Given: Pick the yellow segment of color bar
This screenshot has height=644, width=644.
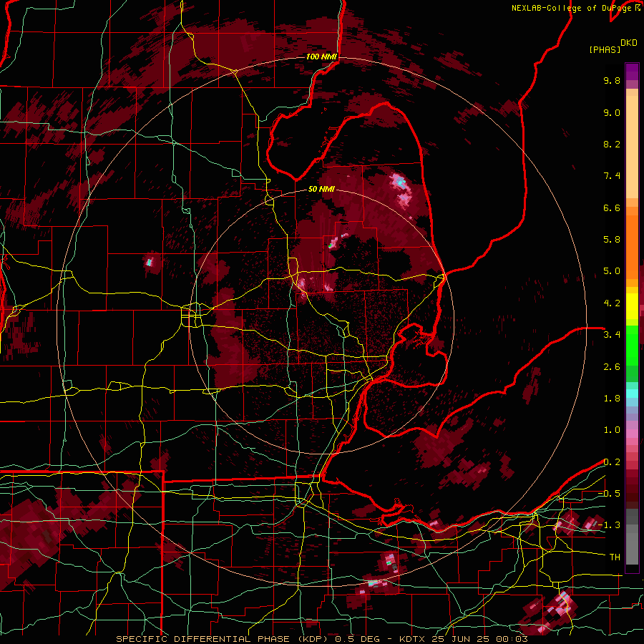Looking at the screenshot, I should point(632,306).
